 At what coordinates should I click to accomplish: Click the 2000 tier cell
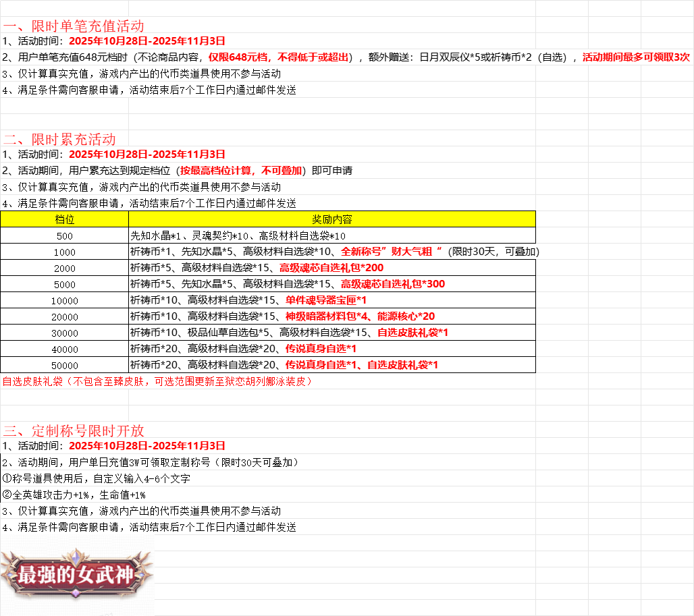(x=64, y=268)
